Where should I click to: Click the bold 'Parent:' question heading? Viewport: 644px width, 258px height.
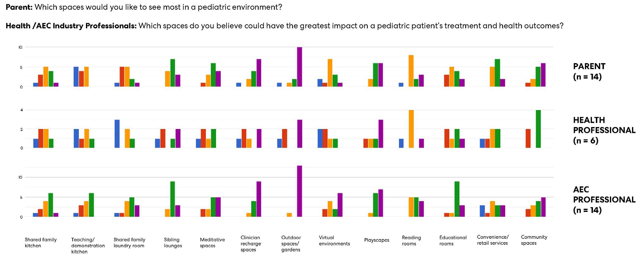point(19,7)
